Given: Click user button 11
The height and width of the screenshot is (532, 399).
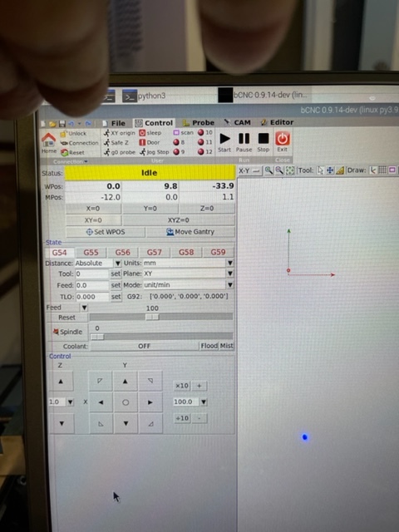Looking at the screenshot, I should (x=205, y=142).
